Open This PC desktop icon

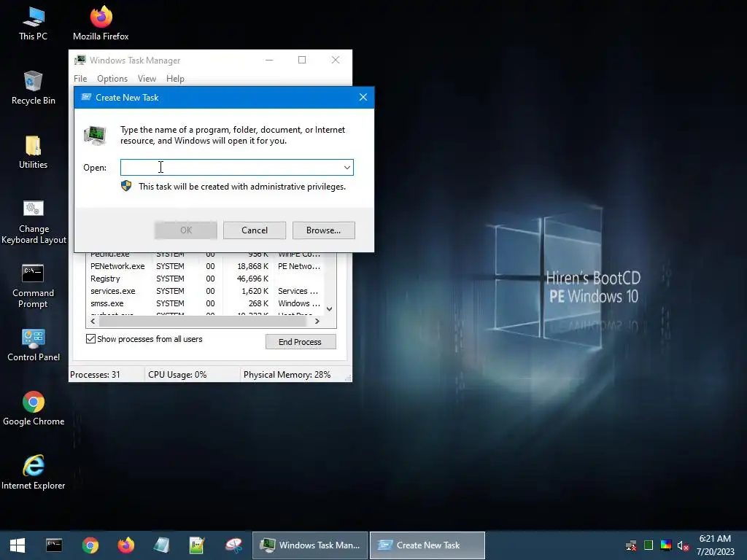[x=34, y=23]
